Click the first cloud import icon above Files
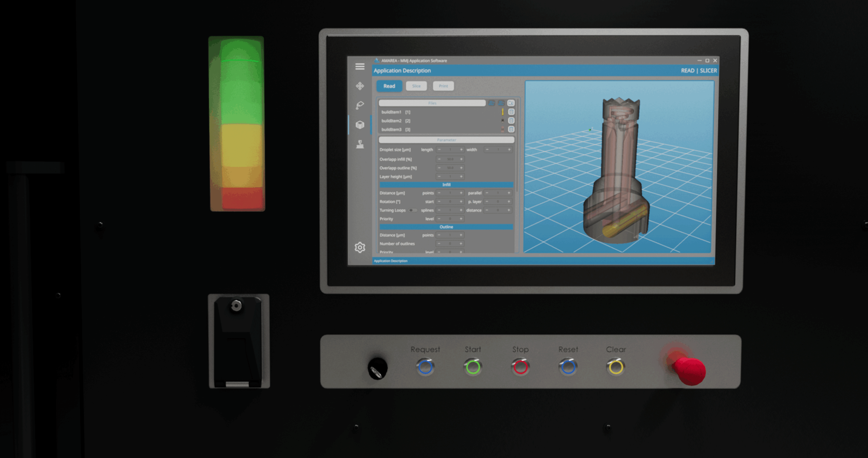Screen dimensions: 868x458 pyautogui.click(x=491, y=103)
